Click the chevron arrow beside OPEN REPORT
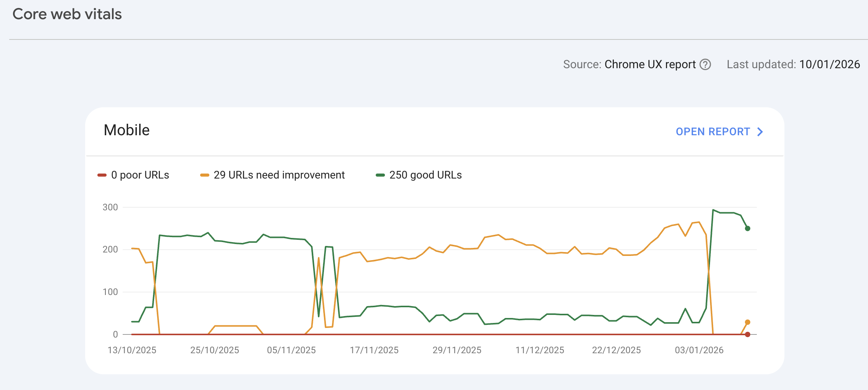This screenshot has width=868, height=390. point(759,132)
